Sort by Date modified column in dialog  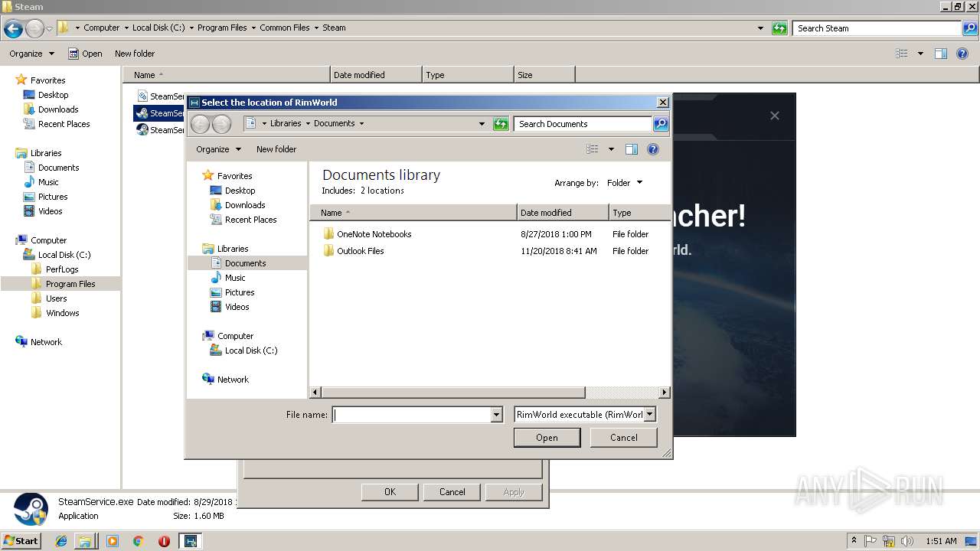click(563, 213)
